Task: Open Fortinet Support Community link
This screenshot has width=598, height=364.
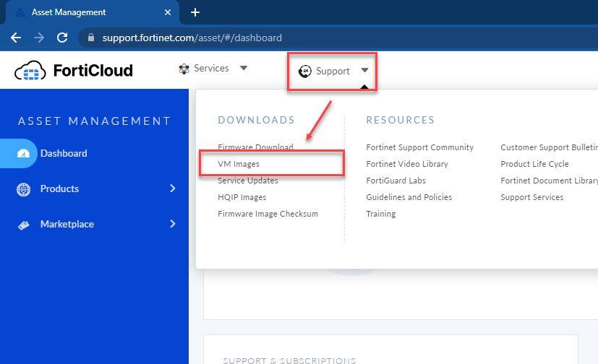Action: point(420,147)
